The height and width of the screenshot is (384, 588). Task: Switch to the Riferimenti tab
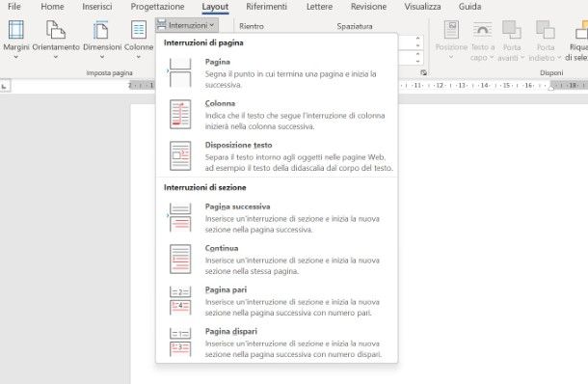(266, 7)
